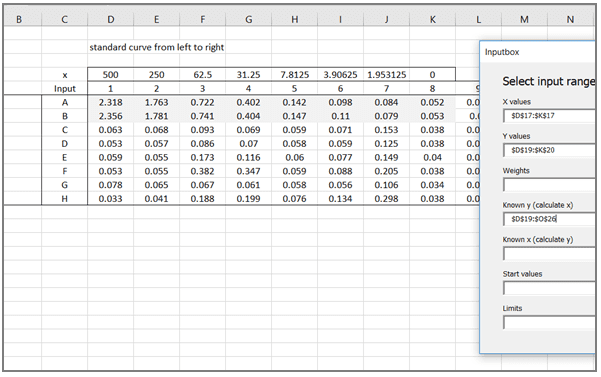Select cell with value 0.741
This screenshot has width=601, height=377.
click(202, 116)
